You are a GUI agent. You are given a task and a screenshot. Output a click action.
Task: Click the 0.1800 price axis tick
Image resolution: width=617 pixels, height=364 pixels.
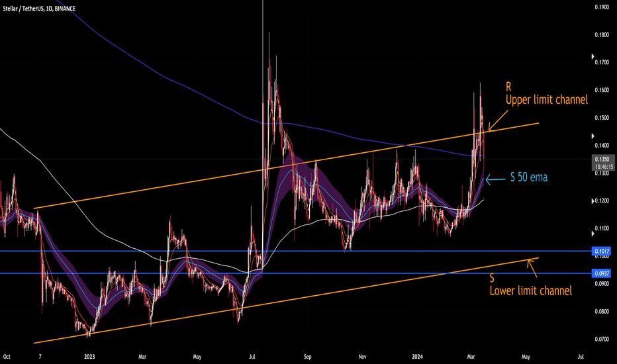tap(602, 35)
